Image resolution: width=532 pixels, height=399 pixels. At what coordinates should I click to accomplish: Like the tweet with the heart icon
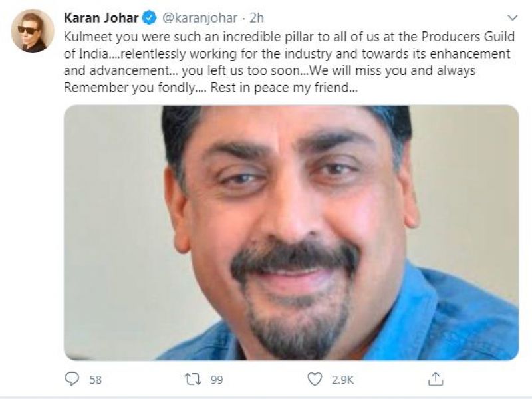(315, 379)
